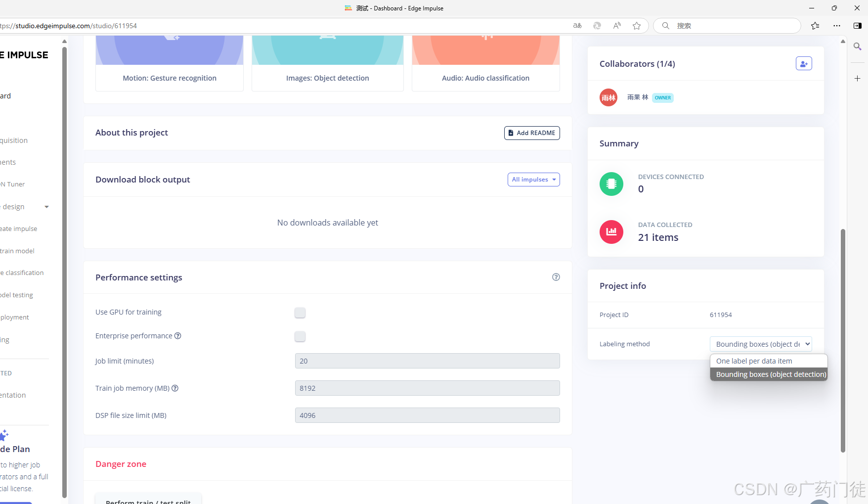The image size is (868, 504).
Task: Click the main page vertical scrollbar
Action: click(x=843, y=341)
